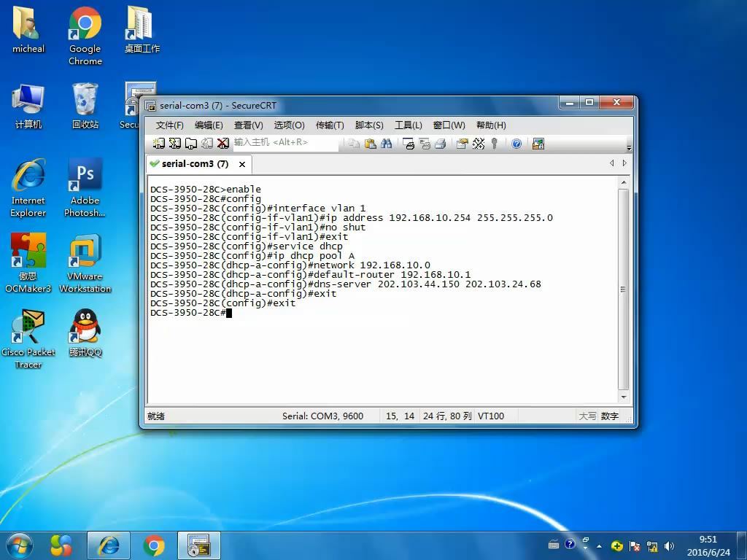
Task: Click the terminal vertical scrollbar thumb
Action: coord(623,289)
